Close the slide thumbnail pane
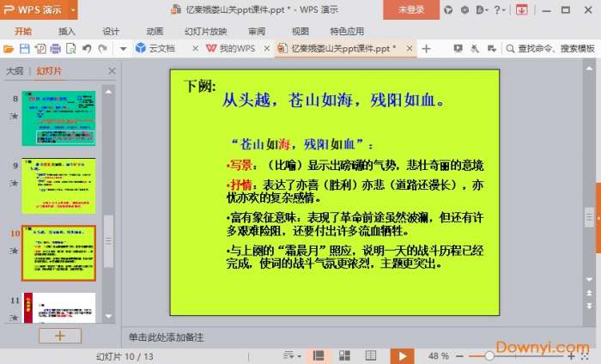 [112, 71]
